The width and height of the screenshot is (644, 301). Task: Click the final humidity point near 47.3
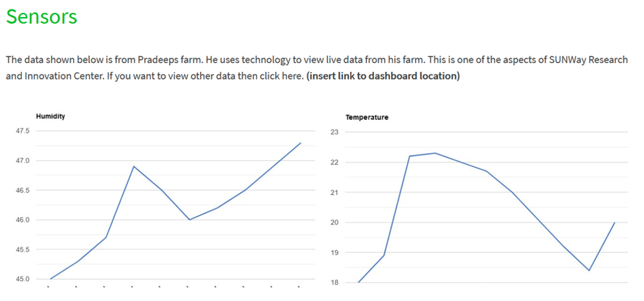coord(301,143)
